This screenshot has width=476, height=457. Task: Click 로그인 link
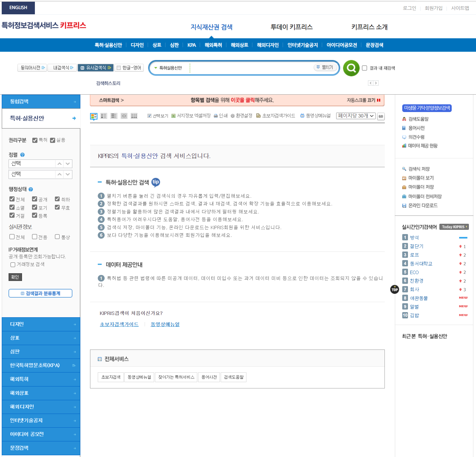coord(409,8)
